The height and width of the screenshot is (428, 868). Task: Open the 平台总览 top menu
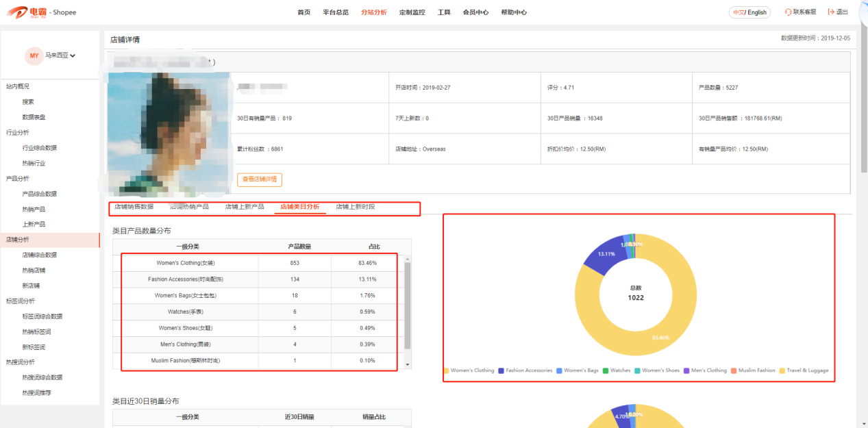click(336, 12)
